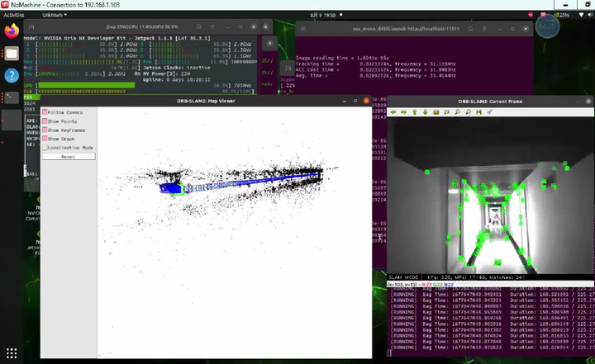
Task: Click the ORB-SLAM2: Map Viewer title bar
Action: 206,101
